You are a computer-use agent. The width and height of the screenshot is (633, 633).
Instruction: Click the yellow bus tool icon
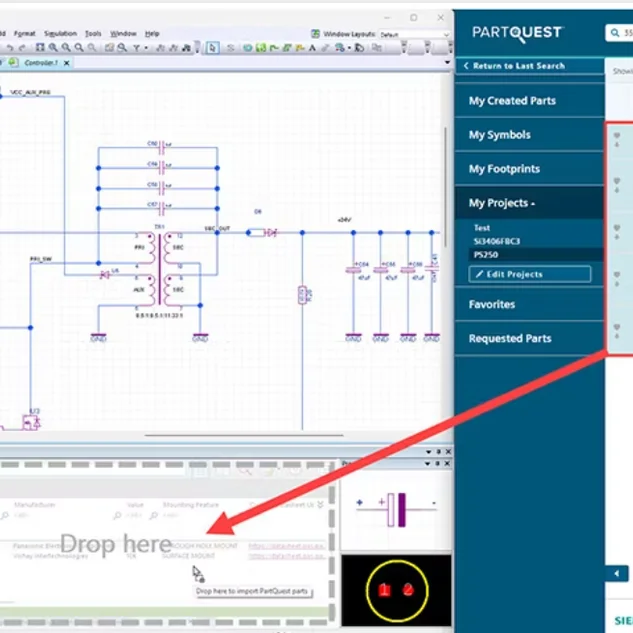click(x=300, y=48)
